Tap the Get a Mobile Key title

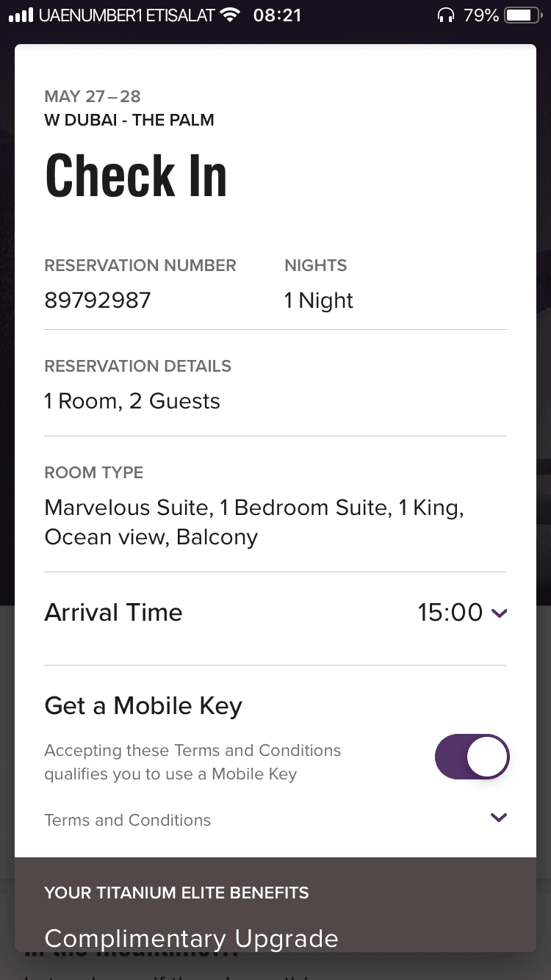143,706
